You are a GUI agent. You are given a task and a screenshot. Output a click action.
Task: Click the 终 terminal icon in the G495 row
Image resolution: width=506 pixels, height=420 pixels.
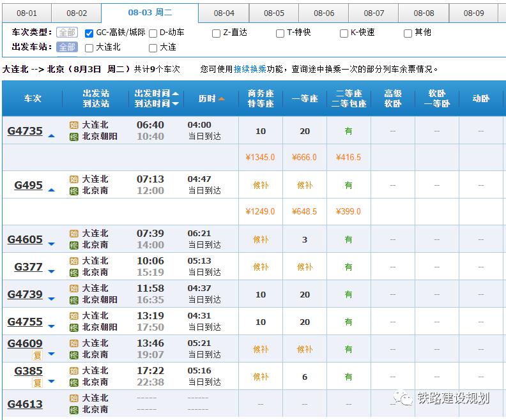tap(74, 190)
